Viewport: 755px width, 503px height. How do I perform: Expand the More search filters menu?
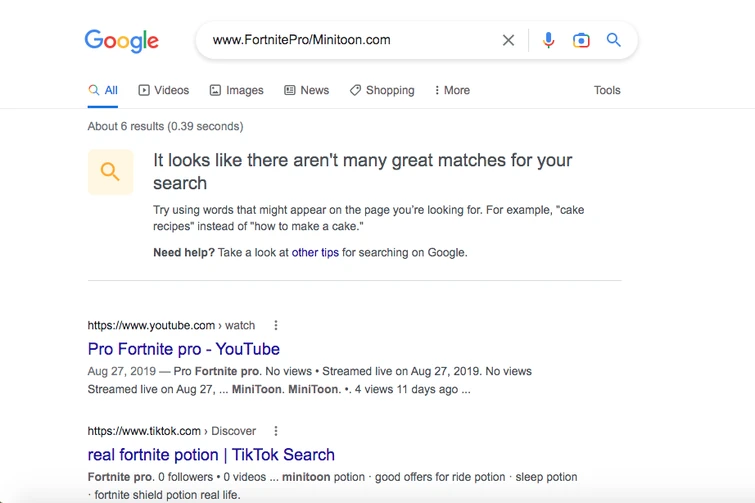click(452, 90)
